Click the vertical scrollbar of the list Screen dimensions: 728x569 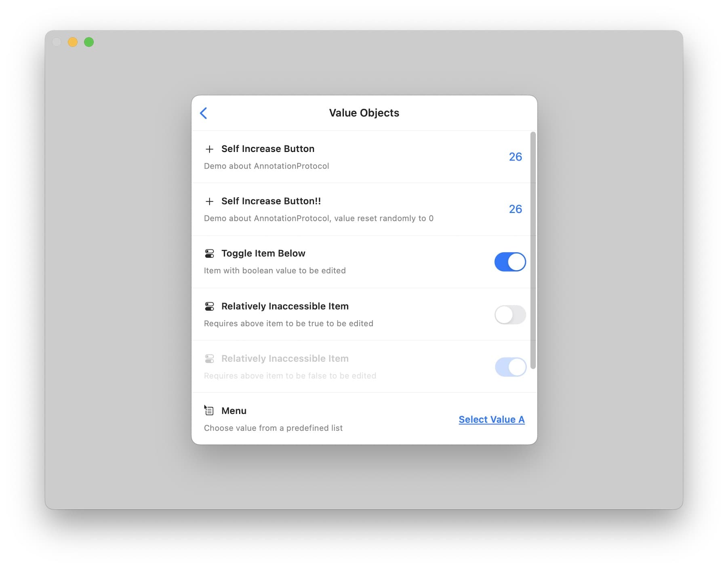(x=533, y=251)
